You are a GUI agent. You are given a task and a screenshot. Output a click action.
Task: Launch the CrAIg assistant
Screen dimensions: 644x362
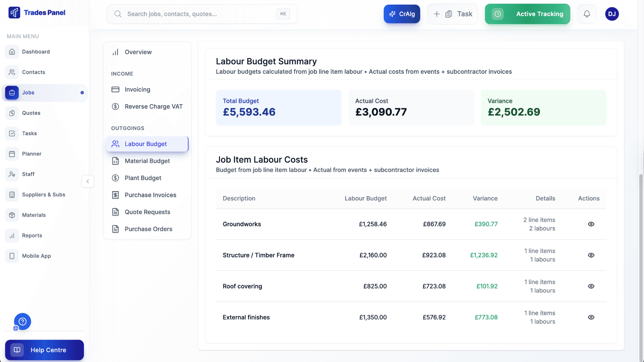tap(401, 14)
